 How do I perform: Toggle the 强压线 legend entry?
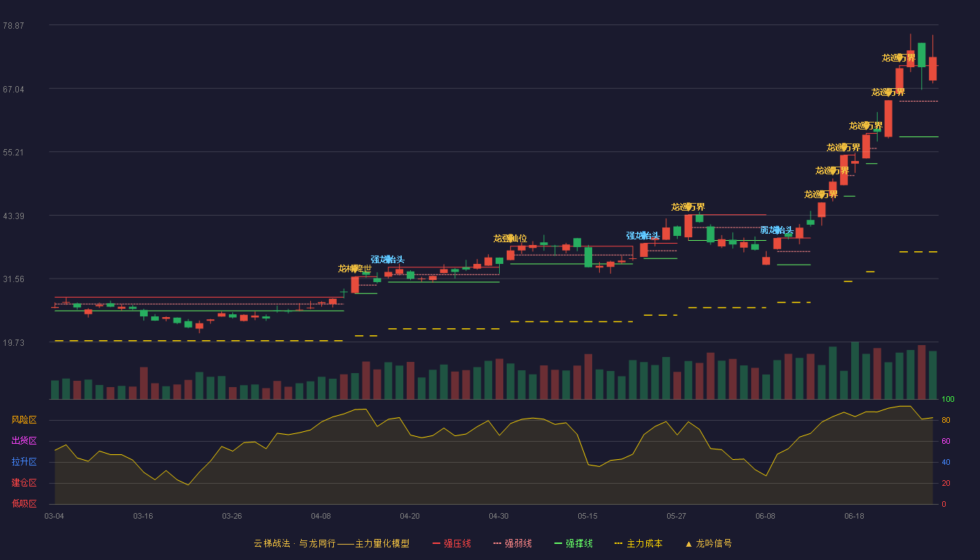451,543
